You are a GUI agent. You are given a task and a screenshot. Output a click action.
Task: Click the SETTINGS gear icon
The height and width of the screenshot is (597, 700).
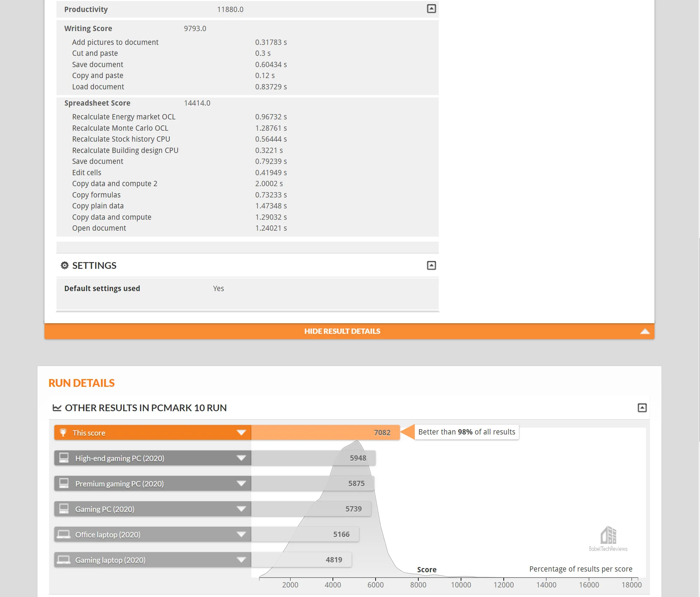64,265
